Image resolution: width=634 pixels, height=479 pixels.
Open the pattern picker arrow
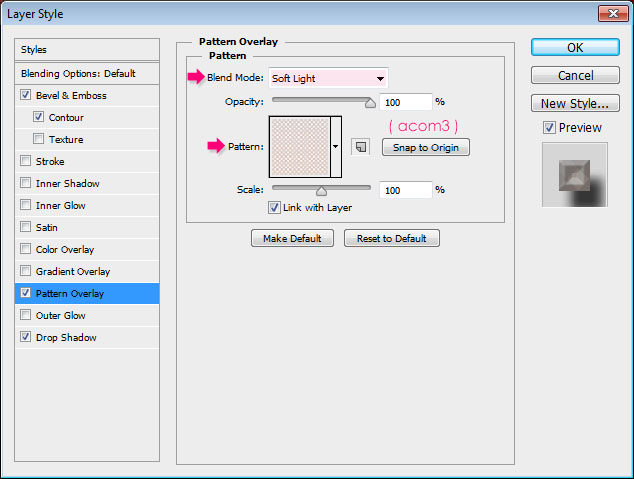(336, 147)
